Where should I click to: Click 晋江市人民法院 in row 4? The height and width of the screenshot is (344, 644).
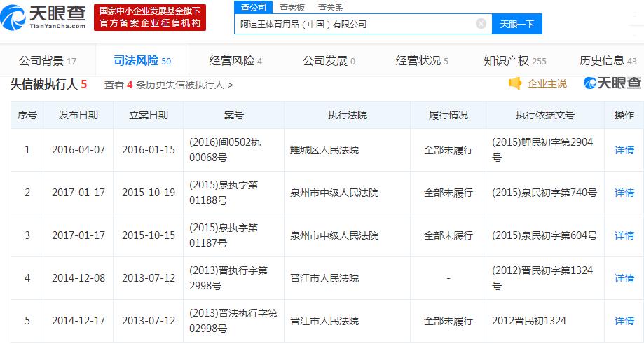point(324,278)
